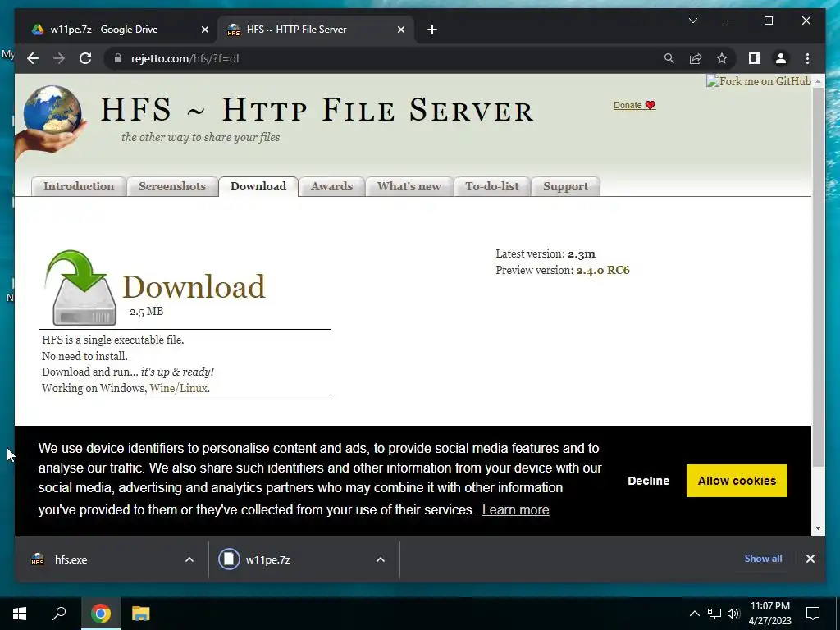Share this page icon
The height and width of the screenshot is (630, 840).
[x=696, y=58]
